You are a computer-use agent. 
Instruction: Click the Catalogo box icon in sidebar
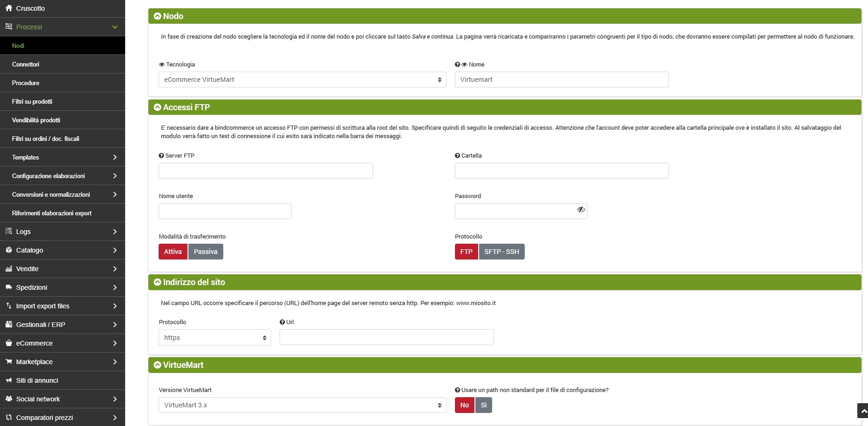9,250
